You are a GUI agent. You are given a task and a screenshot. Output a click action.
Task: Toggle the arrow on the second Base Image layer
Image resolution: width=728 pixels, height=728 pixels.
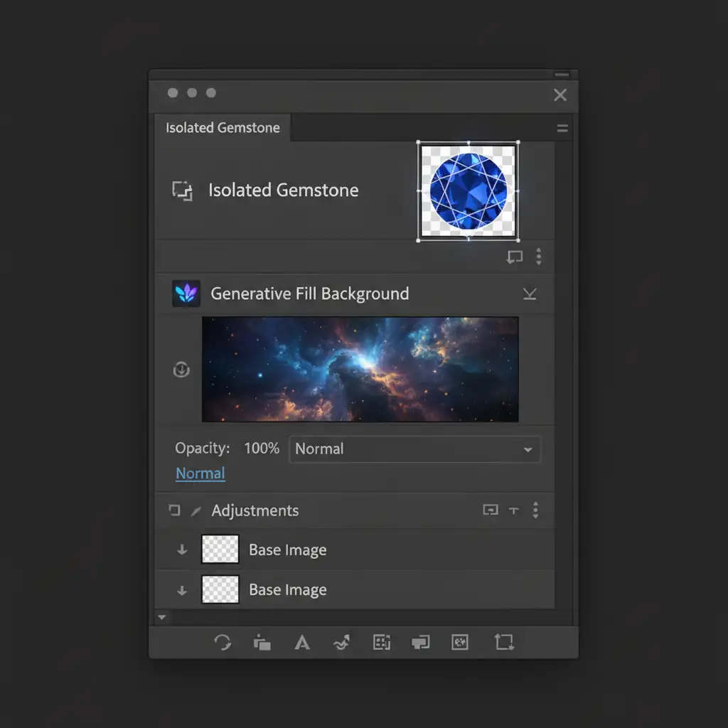pos(182,590)
